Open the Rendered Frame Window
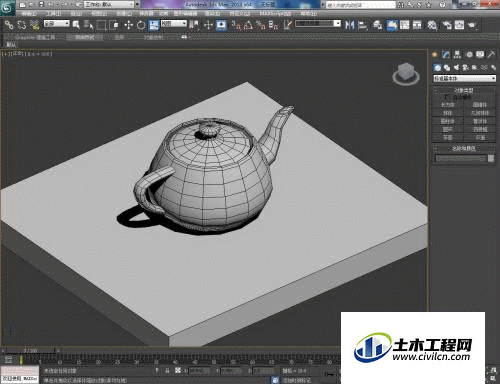 coord(459,25)
